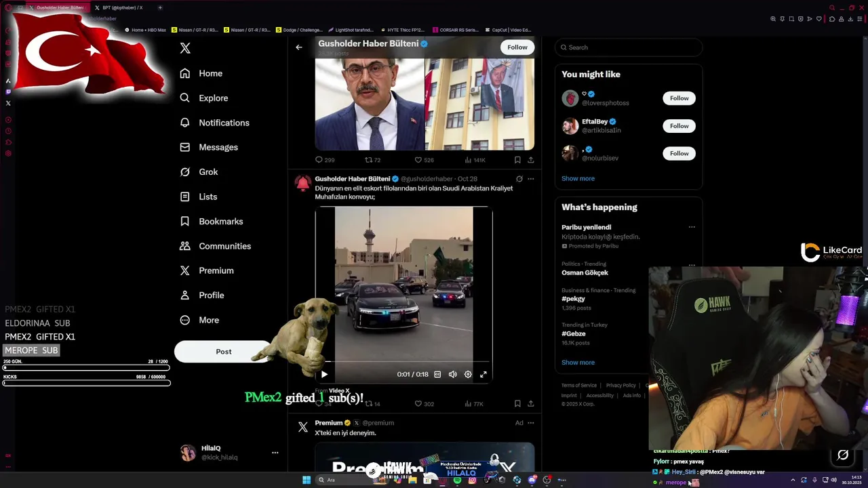Image resolution: width=868 pixels, height=488 pixels.
Task: Open #pekgy trending topic
Action: (x=573, y=298)
